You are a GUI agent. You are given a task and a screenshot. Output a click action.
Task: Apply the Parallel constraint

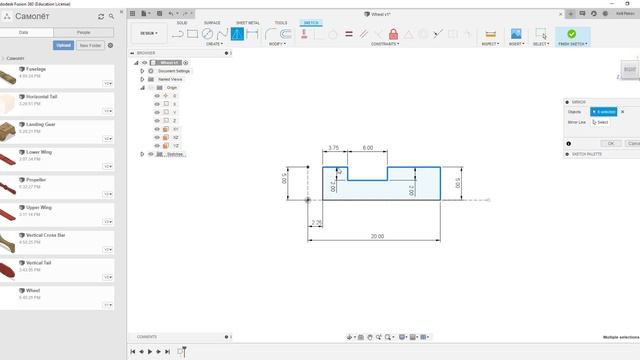(x=363, y=34)
